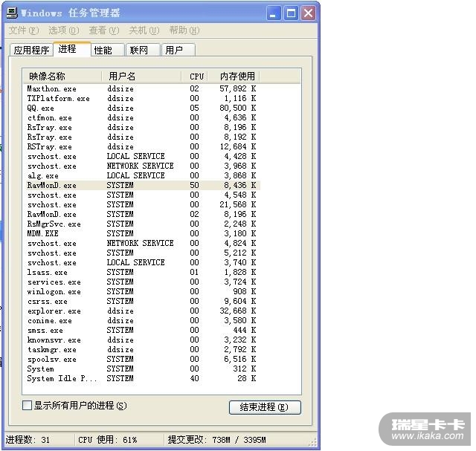Maximize the Task Manager window
Screen dimensions: 476x451
tap(291, 13)
